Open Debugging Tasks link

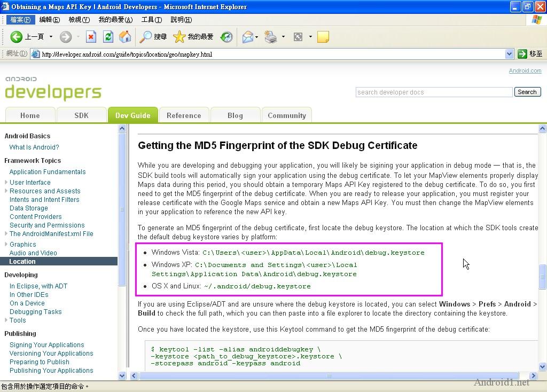[36, 312]
